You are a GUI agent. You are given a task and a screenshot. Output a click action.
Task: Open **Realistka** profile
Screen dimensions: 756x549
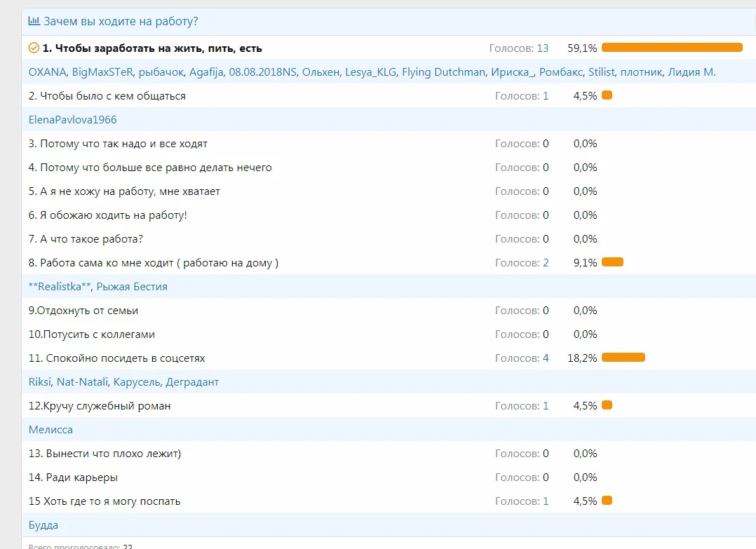(x=60, y=287)
